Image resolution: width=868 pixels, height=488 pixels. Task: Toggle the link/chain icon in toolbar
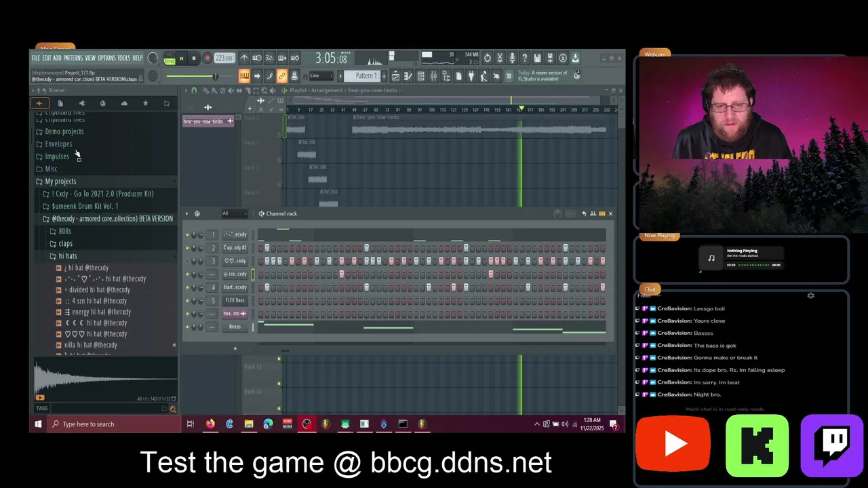coord(282,76)
